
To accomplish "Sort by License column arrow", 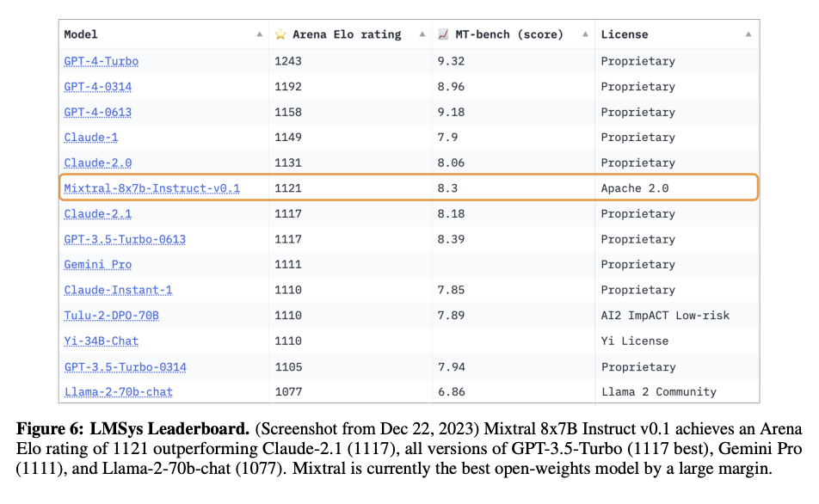I will point(748,34).
